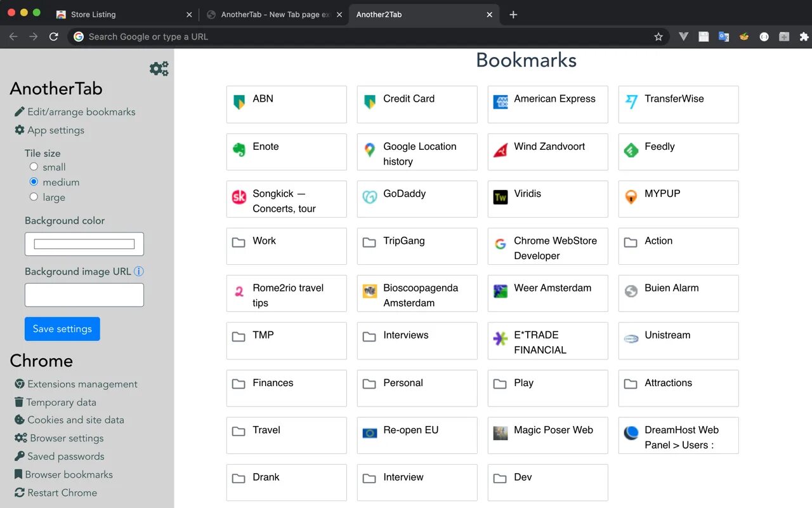Open the Songkick Concerts bookmark
The width and height of the screenshot is (812, 508).
pos(287,199)
